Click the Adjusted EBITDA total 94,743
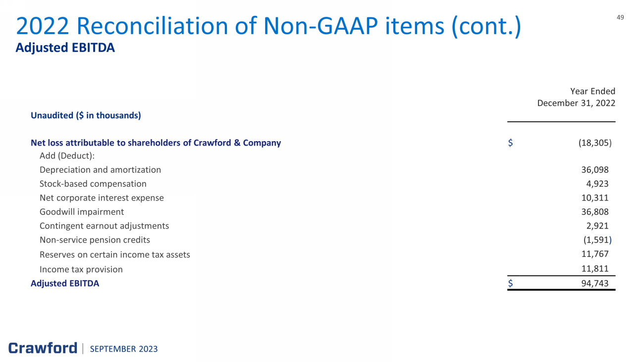The image size is (644, 362). 594,283
